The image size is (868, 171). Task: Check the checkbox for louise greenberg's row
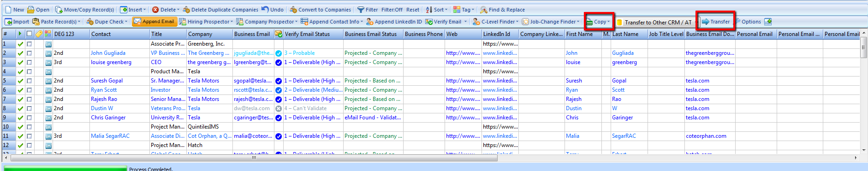point(30,63)
